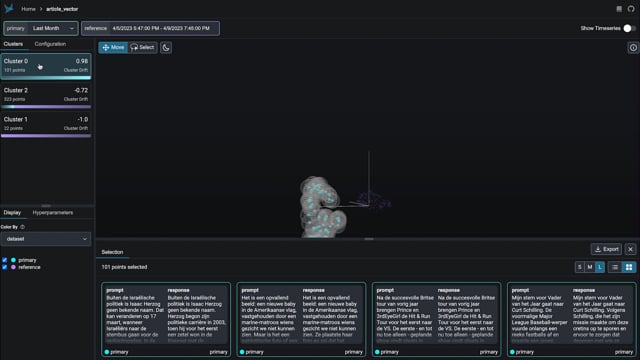Screen dimensions: 640x360
Task: Switch to the Configuration tab
Action: (x=50, y=44)
